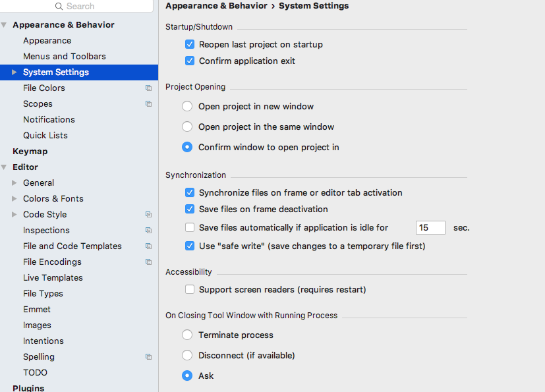The height and width of the screenshot is (392, 545).
Task: Open the Live Templates settings page
Action: point(53,277)
